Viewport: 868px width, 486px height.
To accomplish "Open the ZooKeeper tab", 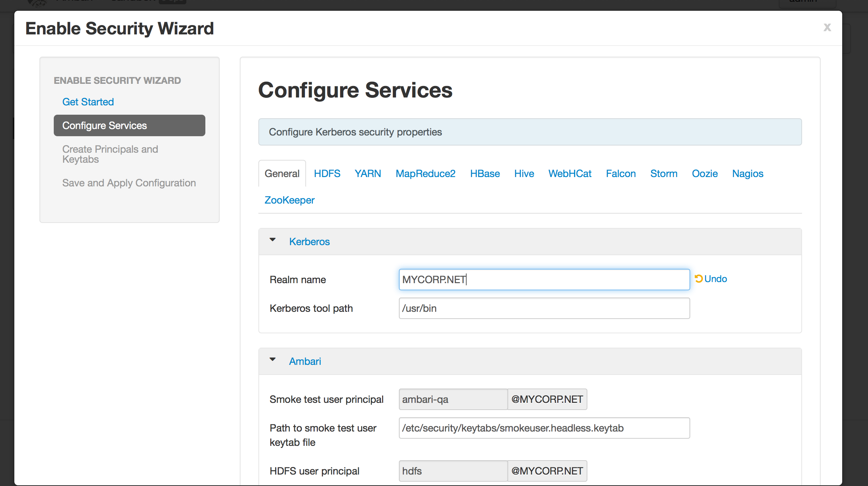I will point(289,200).
